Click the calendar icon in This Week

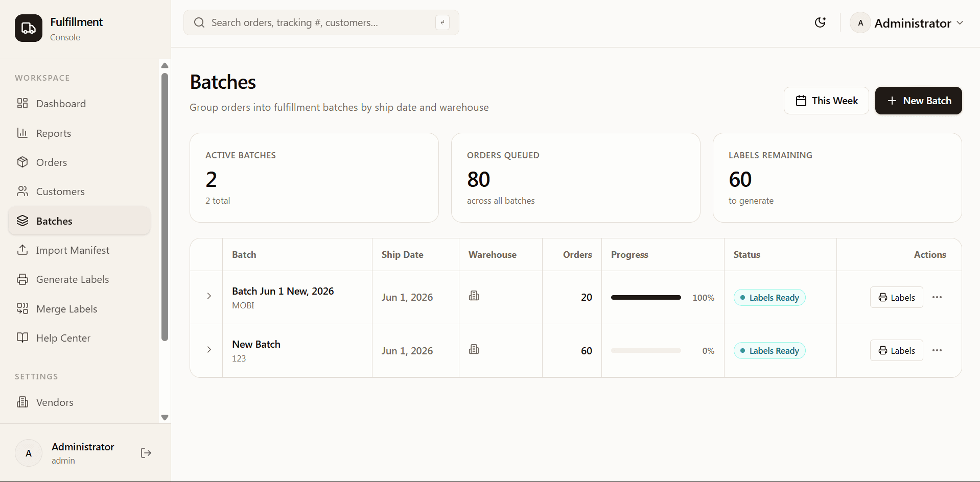tap(801, 101)
